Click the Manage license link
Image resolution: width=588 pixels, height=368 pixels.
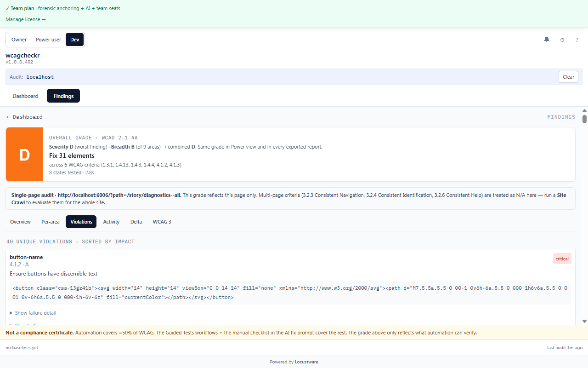pos(26,19)
